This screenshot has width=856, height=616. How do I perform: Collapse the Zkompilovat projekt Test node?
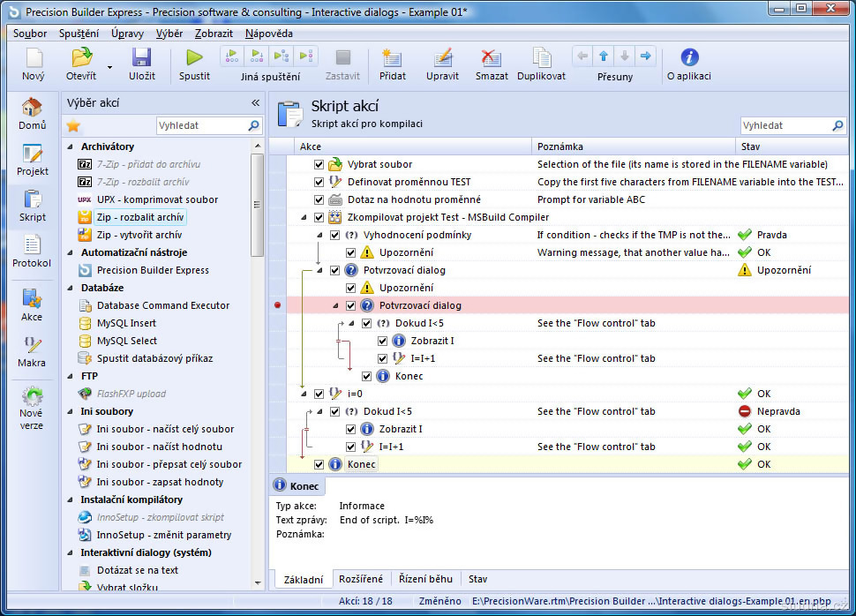[x=304, y=217]
